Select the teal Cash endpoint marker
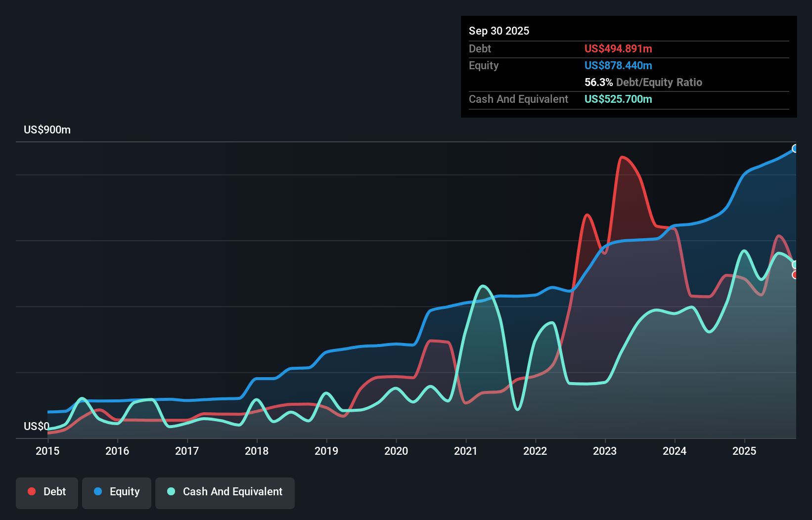Screen dimensions: 812x520 point(795,265)
